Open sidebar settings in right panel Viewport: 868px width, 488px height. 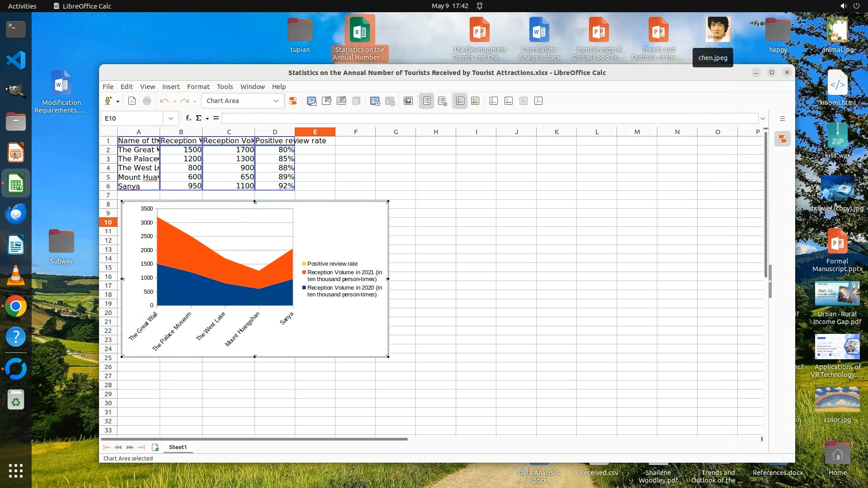click(x=783, y=118)
